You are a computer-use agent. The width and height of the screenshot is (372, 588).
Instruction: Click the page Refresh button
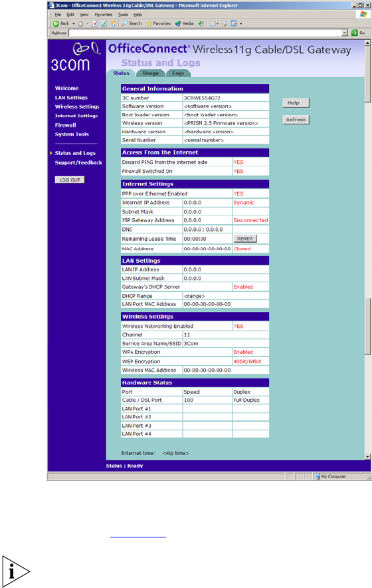point(296,120)
